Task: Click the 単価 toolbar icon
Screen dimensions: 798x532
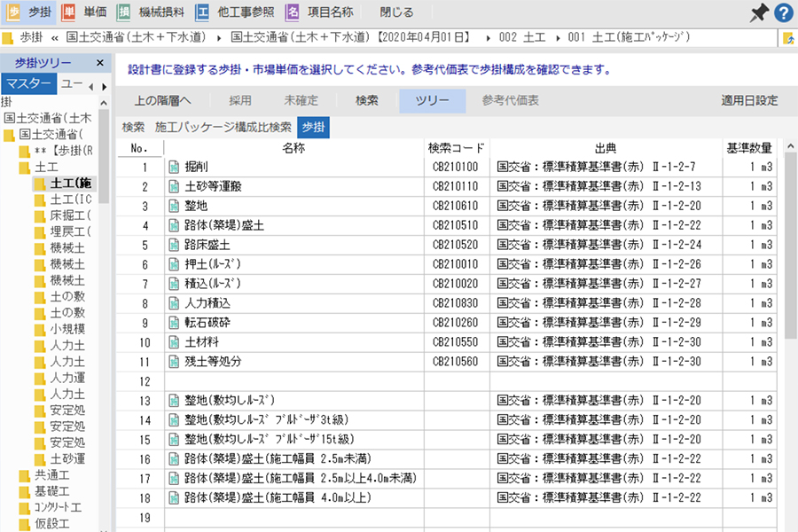Action: click(x=68, y=12)
